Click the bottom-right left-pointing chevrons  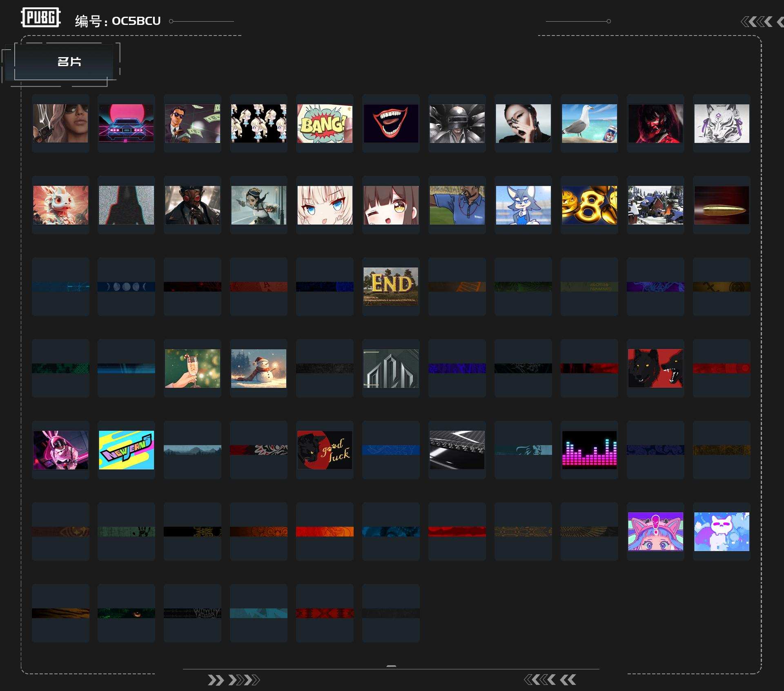point(550,680)
